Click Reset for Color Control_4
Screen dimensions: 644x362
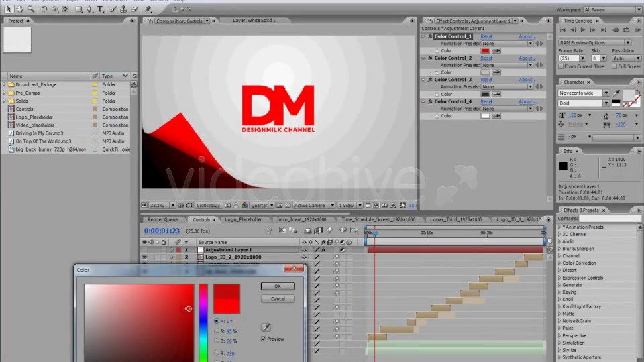(x=486, y=101)
